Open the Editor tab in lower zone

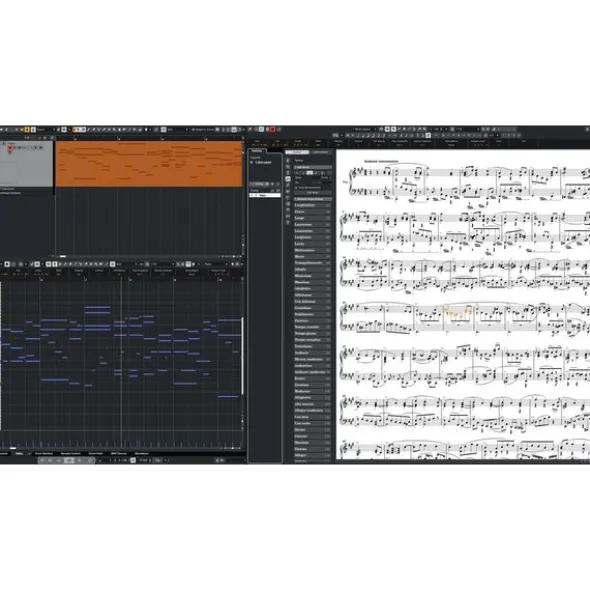[19, 453]
